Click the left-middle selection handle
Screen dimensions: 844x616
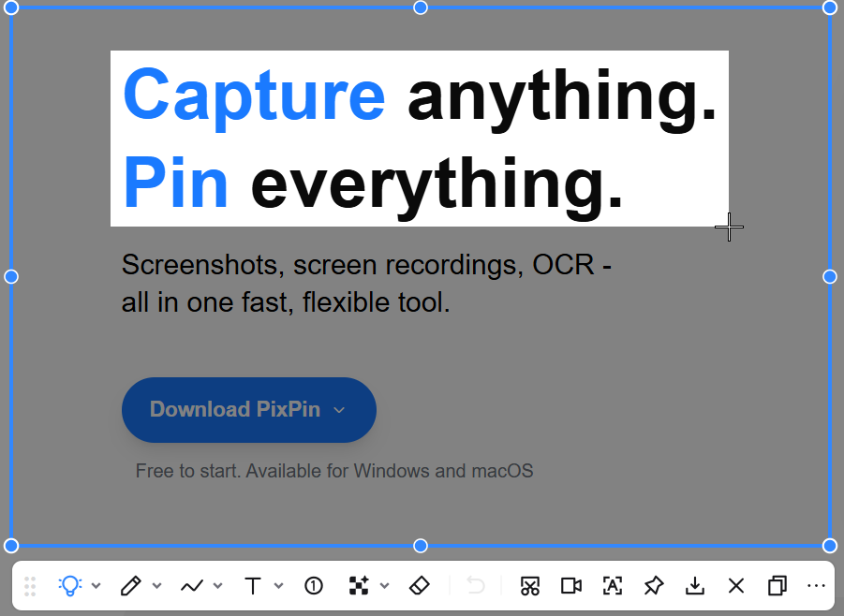[x=11, y=276]
